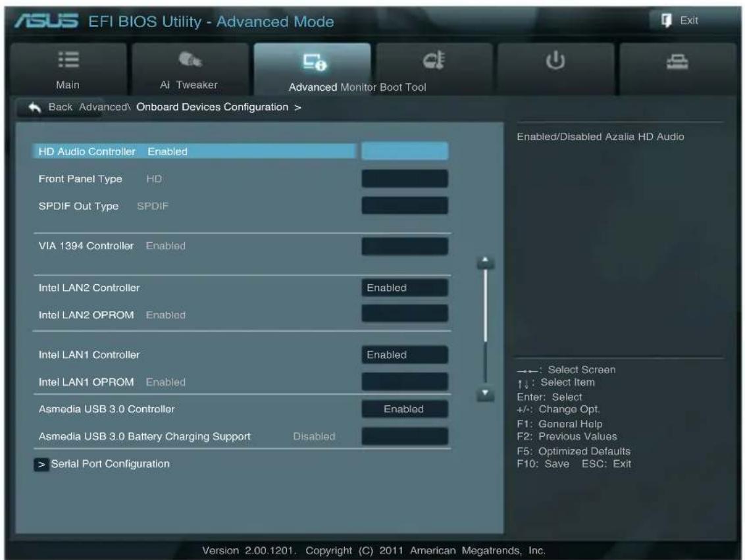The height and width of the screenshot is (560, 745).
Task: Click ESC: Exit hint
Action: (x=607, y=464)
